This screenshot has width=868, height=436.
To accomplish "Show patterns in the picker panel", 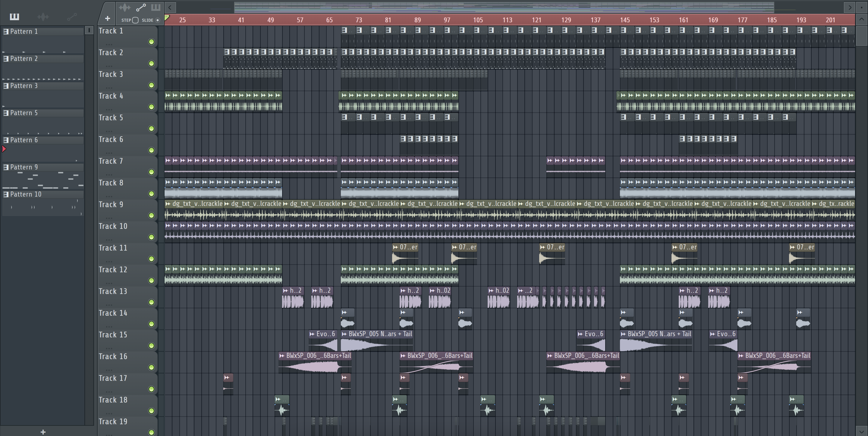I will tap(14, 17).
